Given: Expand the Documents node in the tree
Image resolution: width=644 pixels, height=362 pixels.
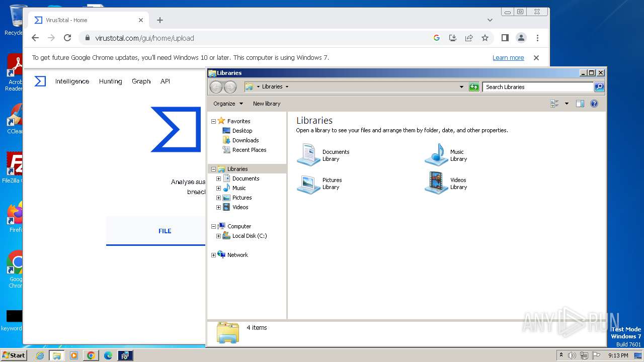Looking at the screenshot, I should [x=218, y=178].
